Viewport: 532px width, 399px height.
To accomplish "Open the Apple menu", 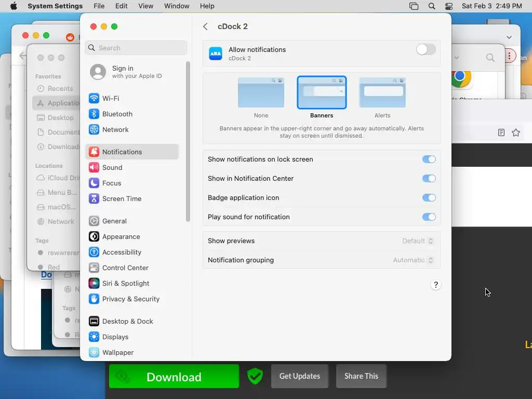I will (14, 6).
